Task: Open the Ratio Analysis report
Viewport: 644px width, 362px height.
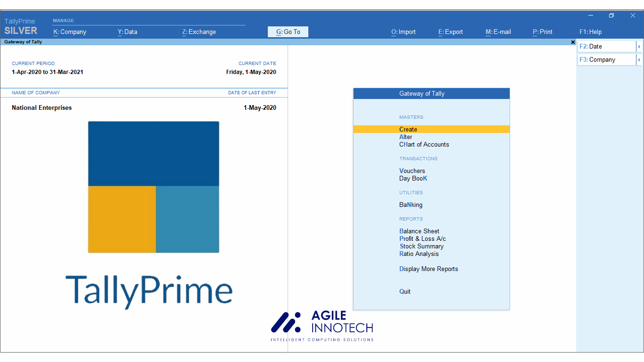Action: click(x=419, y=254)
